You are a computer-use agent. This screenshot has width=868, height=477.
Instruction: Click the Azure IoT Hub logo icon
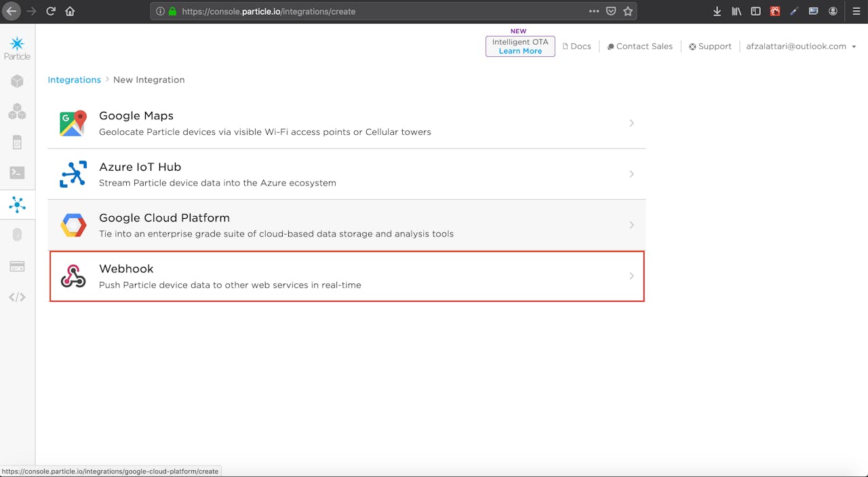point(73,174)
